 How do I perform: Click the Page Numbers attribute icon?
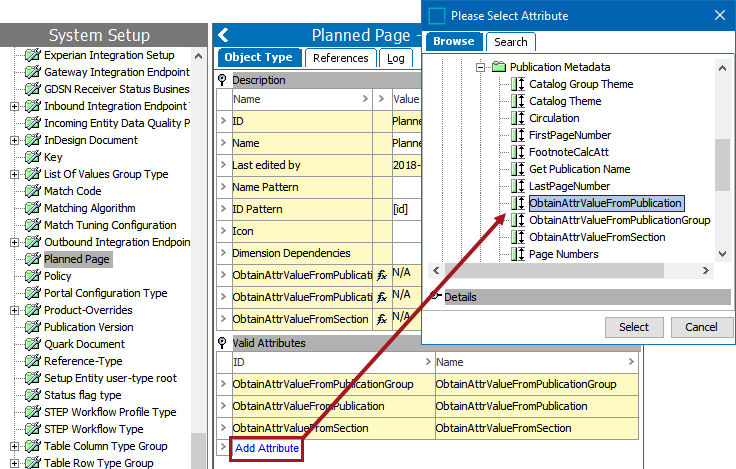(518, 254)
